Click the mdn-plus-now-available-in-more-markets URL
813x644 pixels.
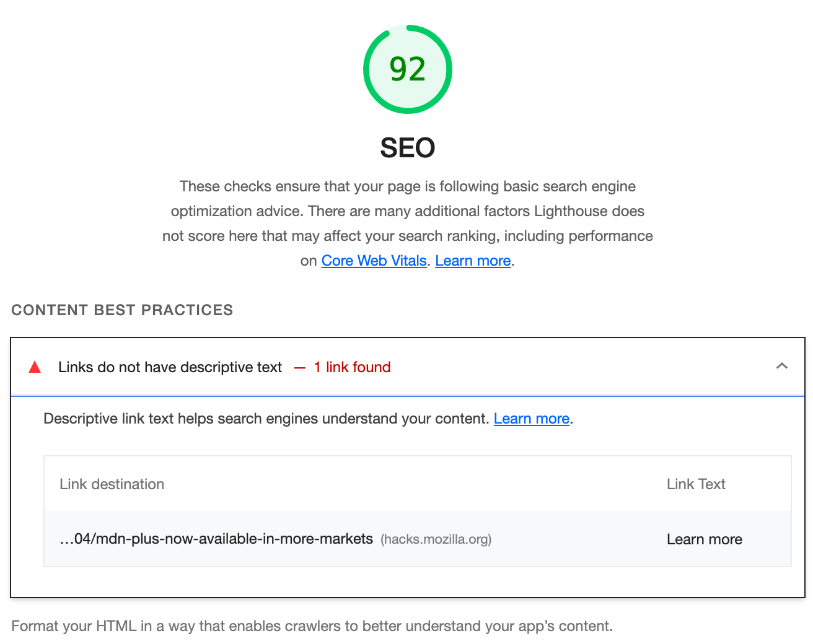216,539
